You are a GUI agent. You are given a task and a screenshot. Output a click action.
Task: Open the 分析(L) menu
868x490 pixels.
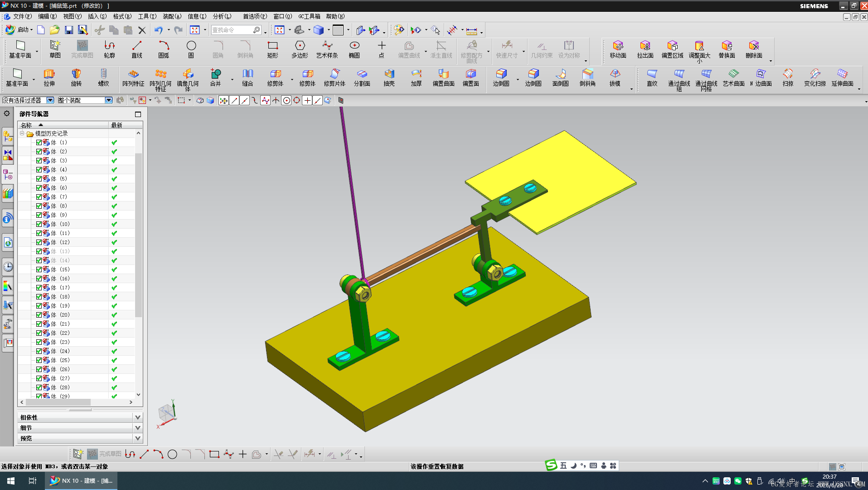[222, 16]
